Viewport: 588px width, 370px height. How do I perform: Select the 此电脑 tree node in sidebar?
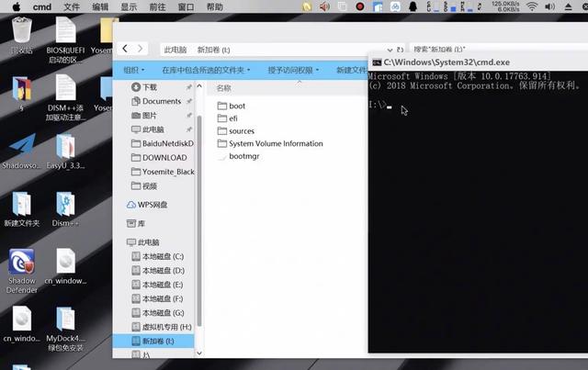(x=143, y=242)
